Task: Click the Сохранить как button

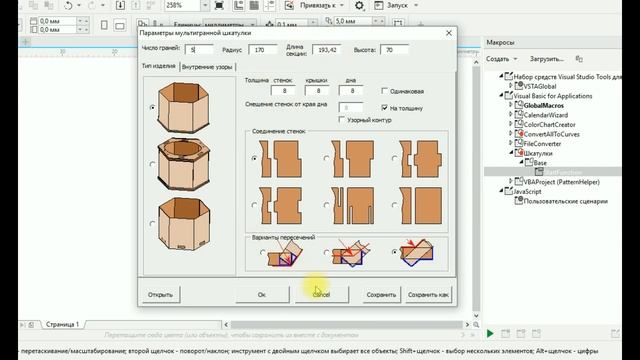Action: coord(428,295)
